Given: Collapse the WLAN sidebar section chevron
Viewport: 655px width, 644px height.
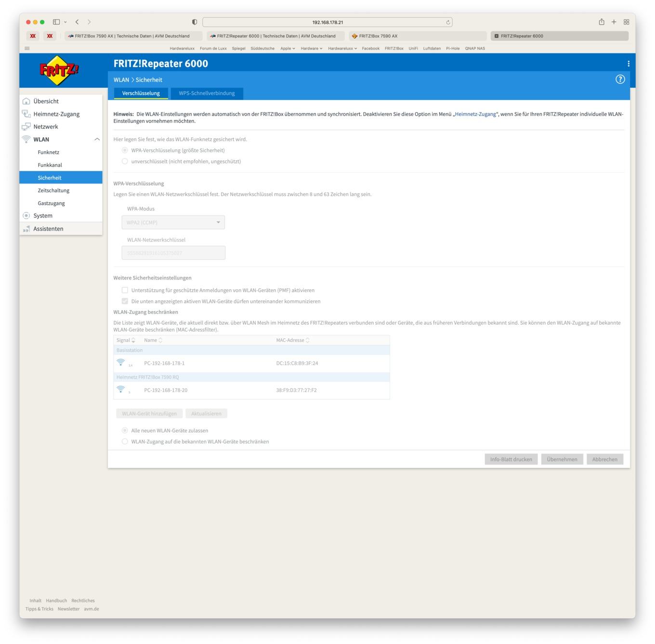Looking at the screenshot, I should coord(97,139).
